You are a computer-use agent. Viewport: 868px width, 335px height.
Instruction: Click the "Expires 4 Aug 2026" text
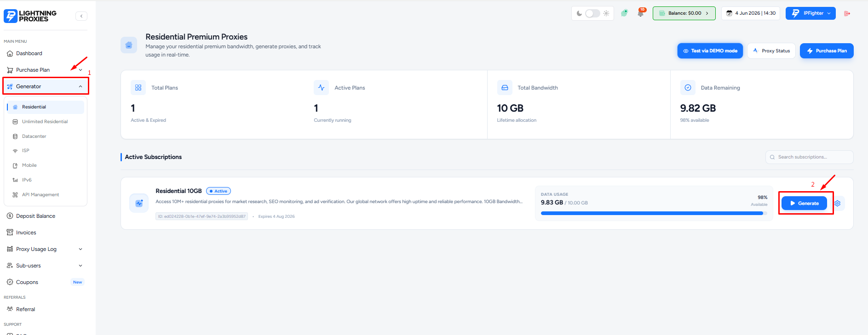276,216
